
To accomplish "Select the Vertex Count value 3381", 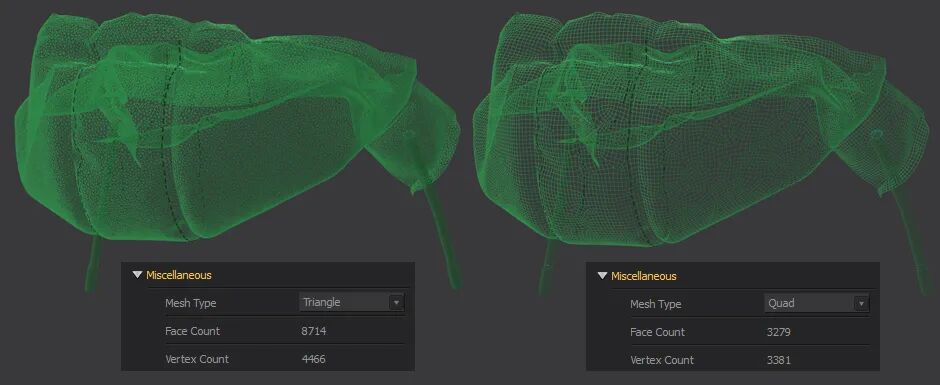I will (779, 360).
